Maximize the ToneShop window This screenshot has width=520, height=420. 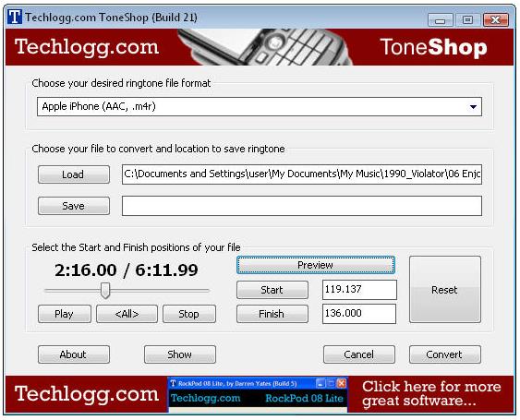click(x=467, y=20)
